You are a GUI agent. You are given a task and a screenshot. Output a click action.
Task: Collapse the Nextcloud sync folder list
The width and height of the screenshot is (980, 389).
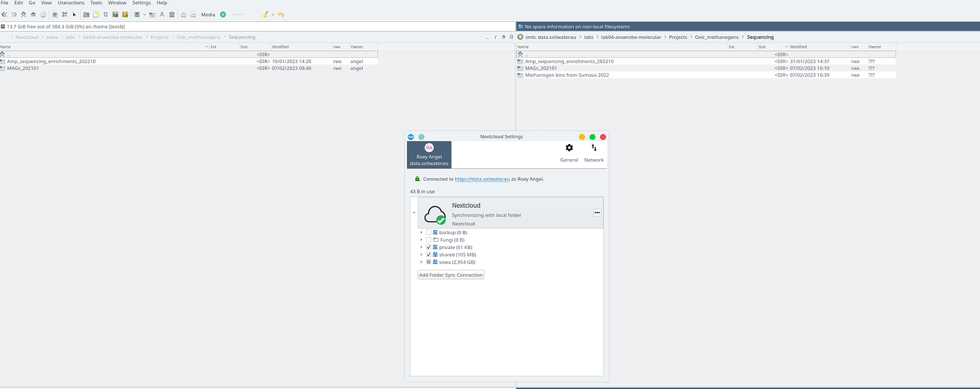414,212
